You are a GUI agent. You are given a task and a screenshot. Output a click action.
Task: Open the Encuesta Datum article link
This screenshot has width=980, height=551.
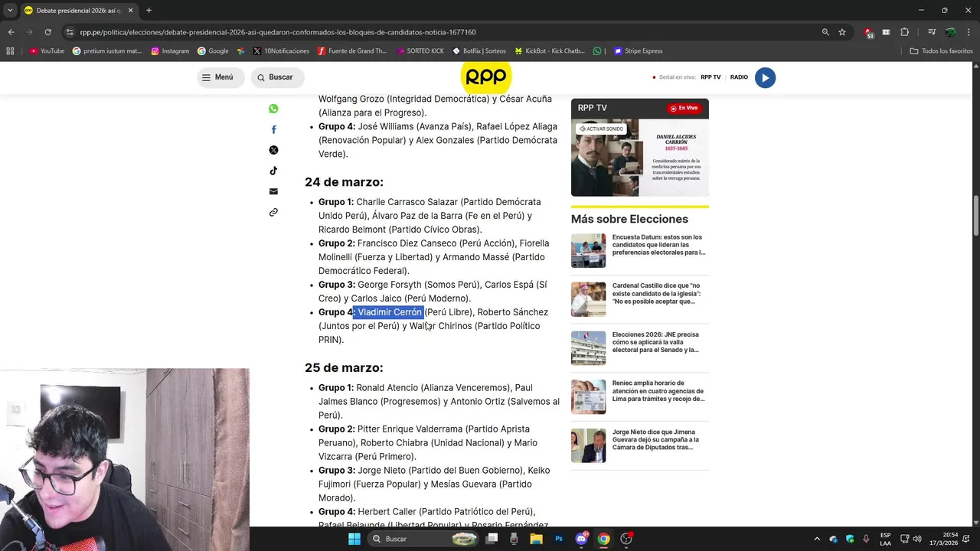658,245
